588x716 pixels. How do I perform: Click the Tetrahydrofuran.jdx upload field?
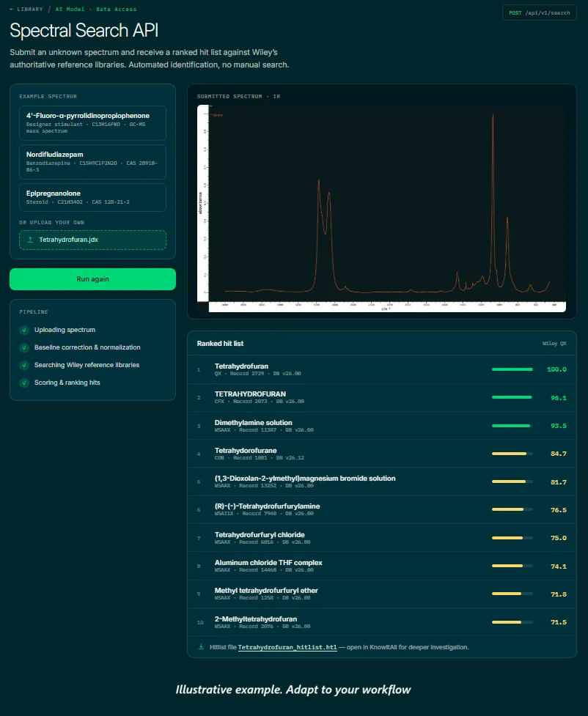[x=93, y=240]
